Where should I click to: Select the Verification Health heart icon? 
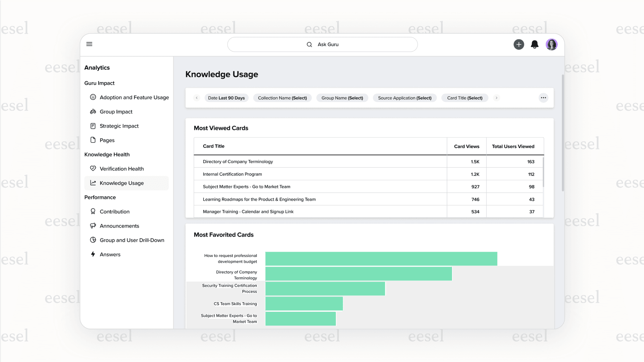93,169
